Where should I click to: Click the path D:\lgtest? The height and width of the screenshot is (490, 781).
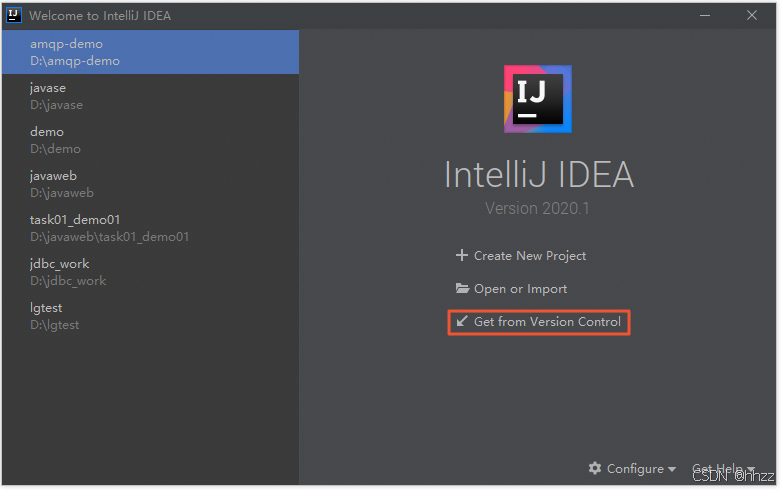55,325
